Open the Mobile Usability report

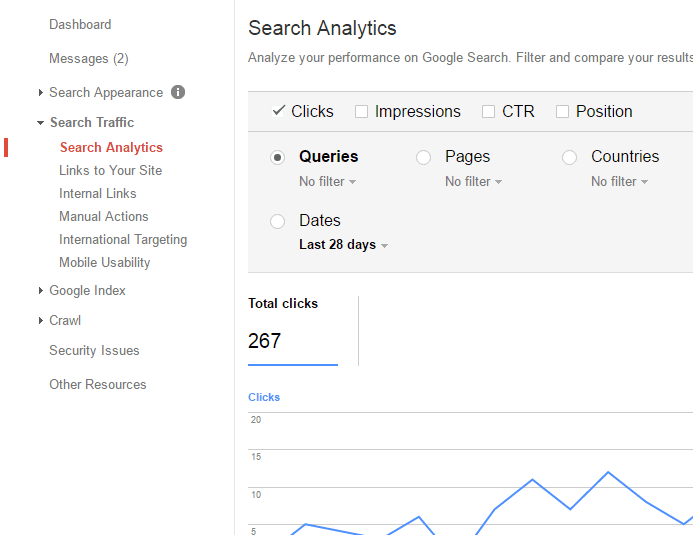point(104,262)
